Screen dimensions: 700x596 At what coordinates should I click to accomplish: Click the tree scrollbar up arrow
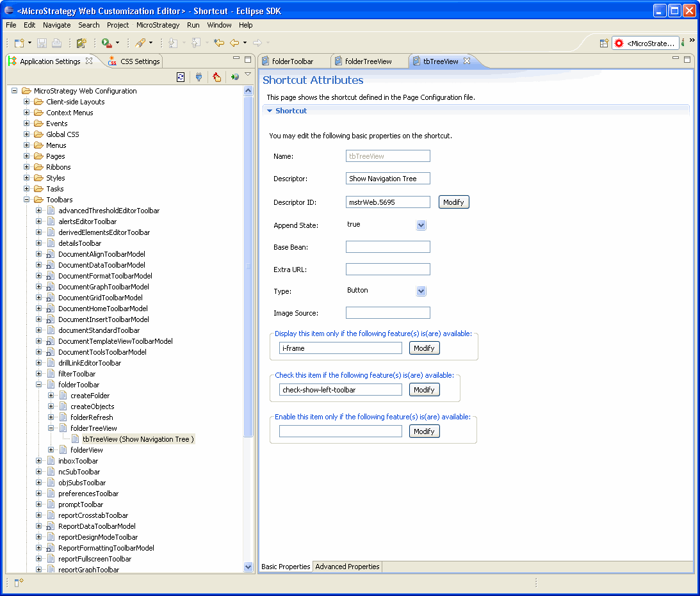pyautogui.click(x=248, y=90)
